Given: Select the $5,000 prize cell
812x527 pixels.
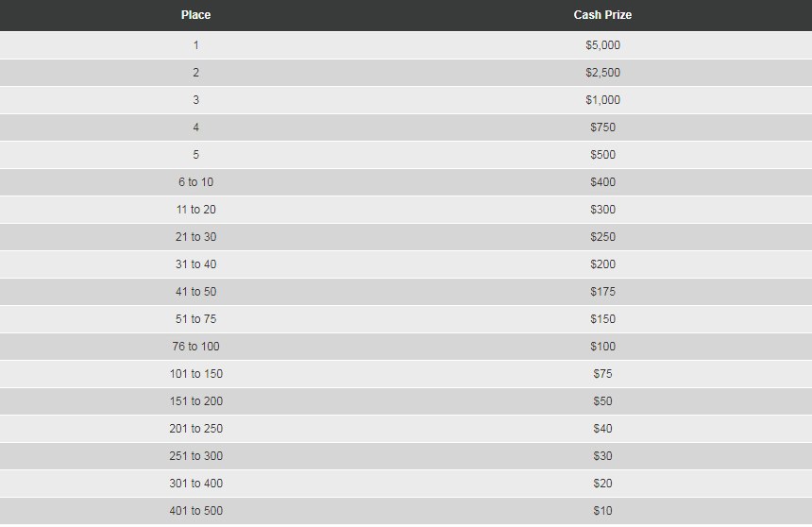Looking at the screenshot, I should pyautogui.click(x=602, y=44).
